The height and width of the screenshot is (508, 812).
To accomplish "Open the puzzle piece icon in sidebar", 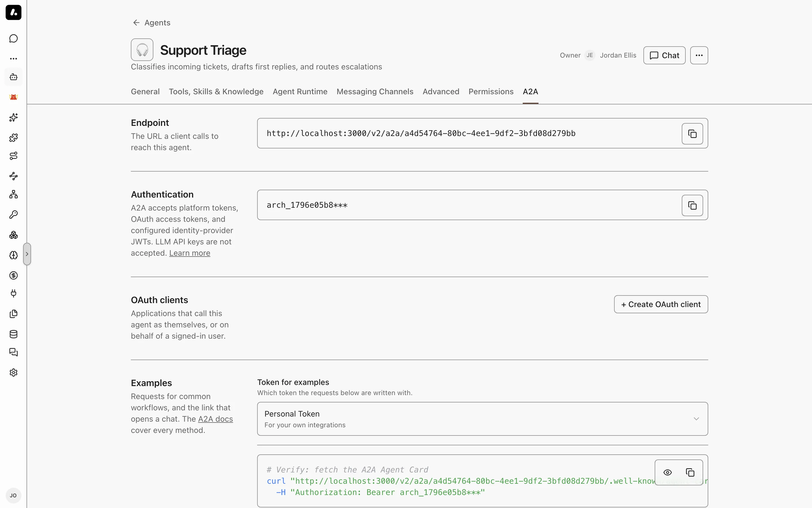I will pos(14,137).
